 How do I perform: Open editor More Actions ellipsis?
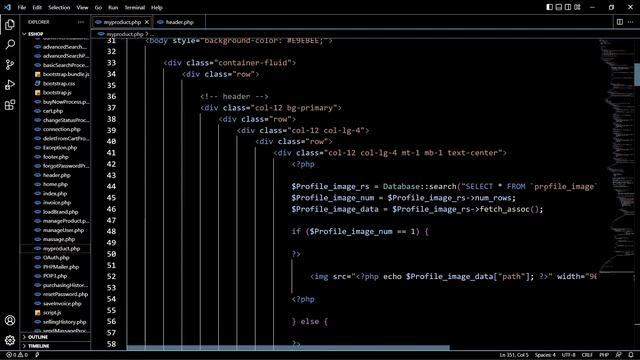(x=631, y=22)
